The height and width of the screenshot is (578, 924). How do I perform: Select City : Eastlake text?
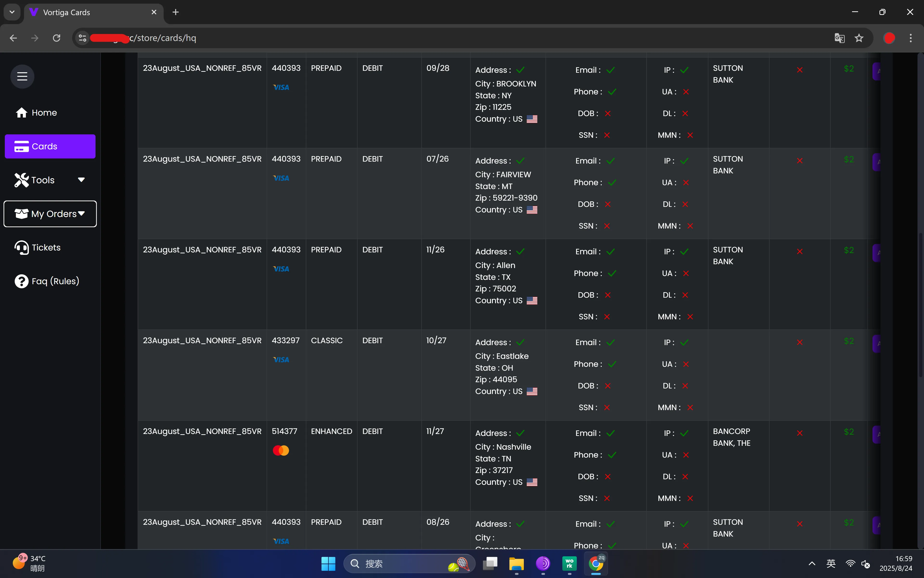pyautogui.click(x=502, y=356)
